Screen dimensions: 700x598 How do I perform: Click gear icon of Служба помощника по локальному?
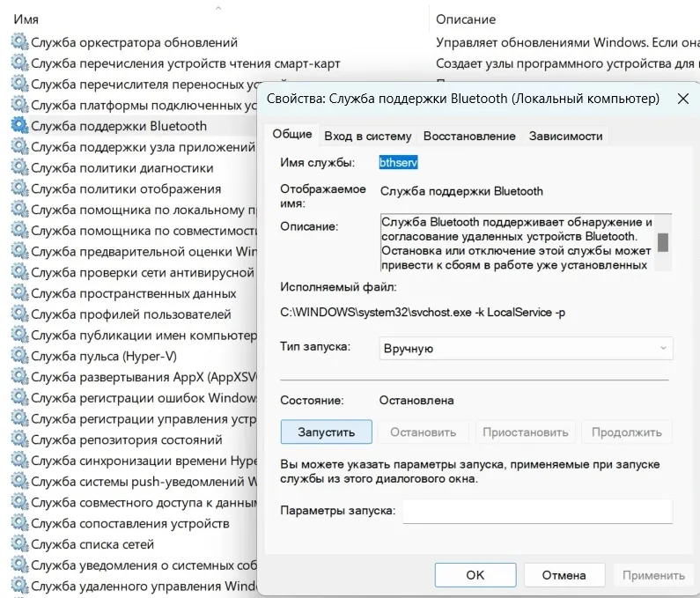point(19,209)
